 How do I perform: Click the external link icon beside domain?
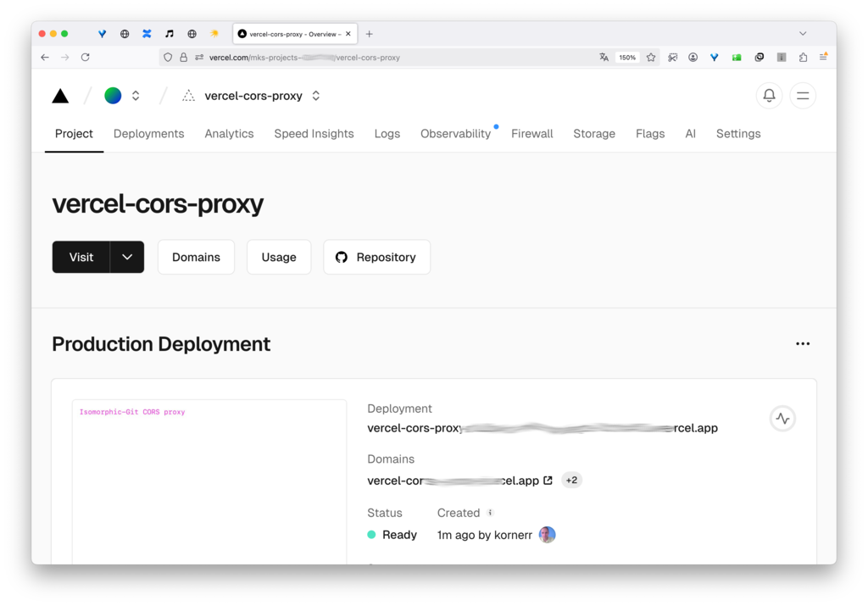[548, 480]
